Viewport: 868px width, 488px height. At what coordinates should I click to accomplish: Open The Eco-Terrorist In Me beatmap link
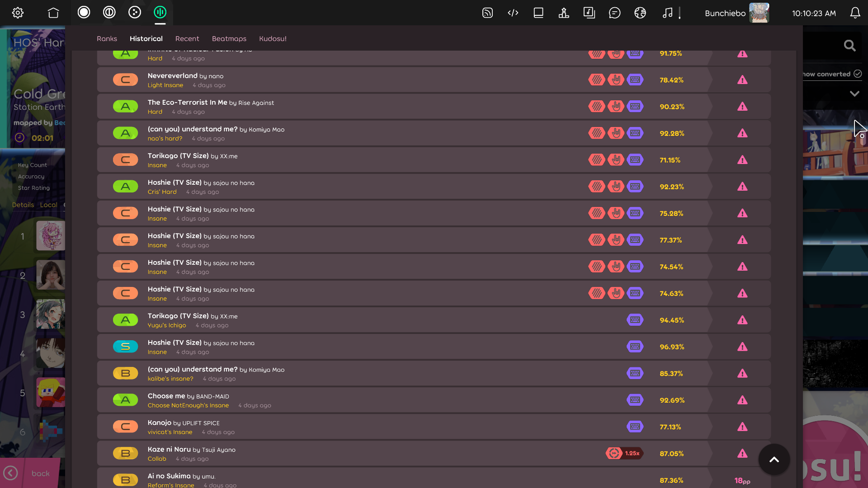coord(211,102)
